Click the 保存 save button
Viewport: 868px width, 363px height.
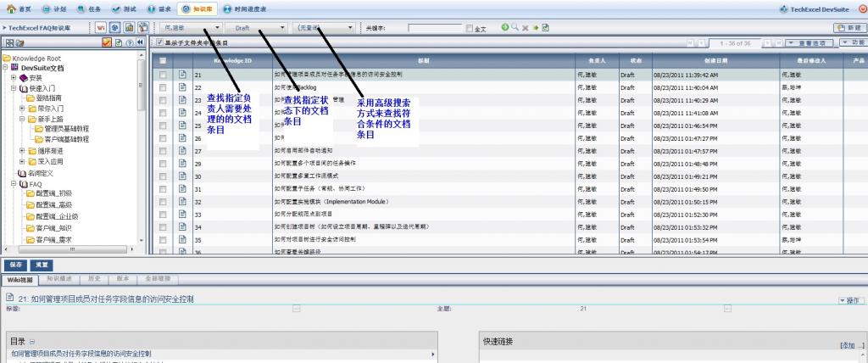[x=16, y=265]
